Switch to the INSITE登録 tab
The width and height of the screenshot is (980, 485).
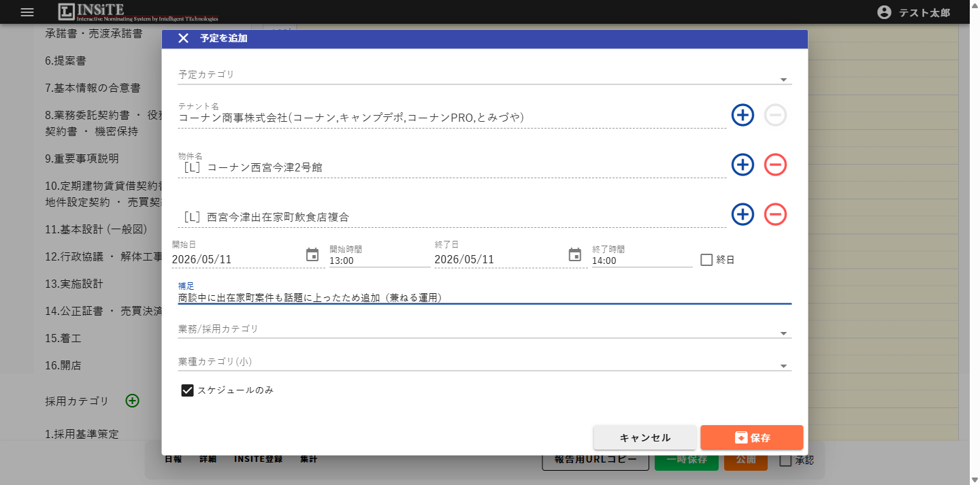[259, 459]
